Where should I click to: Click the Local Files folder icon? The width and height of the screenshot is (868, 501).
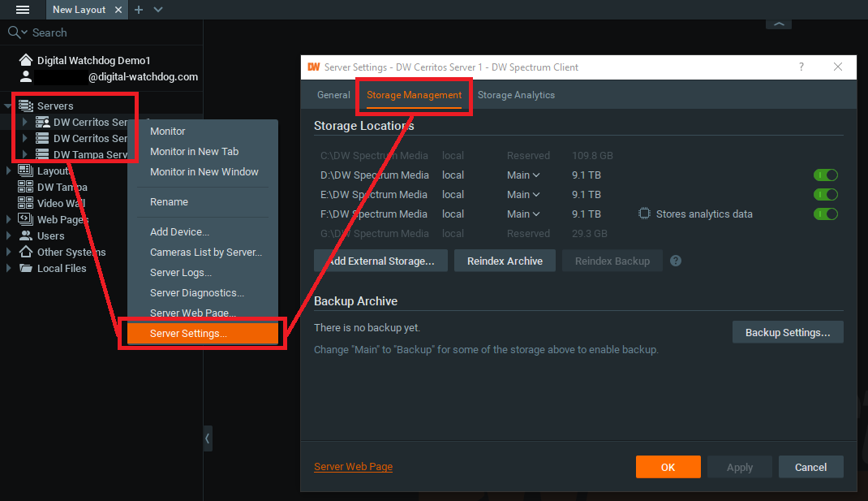[x=25, y=268]
